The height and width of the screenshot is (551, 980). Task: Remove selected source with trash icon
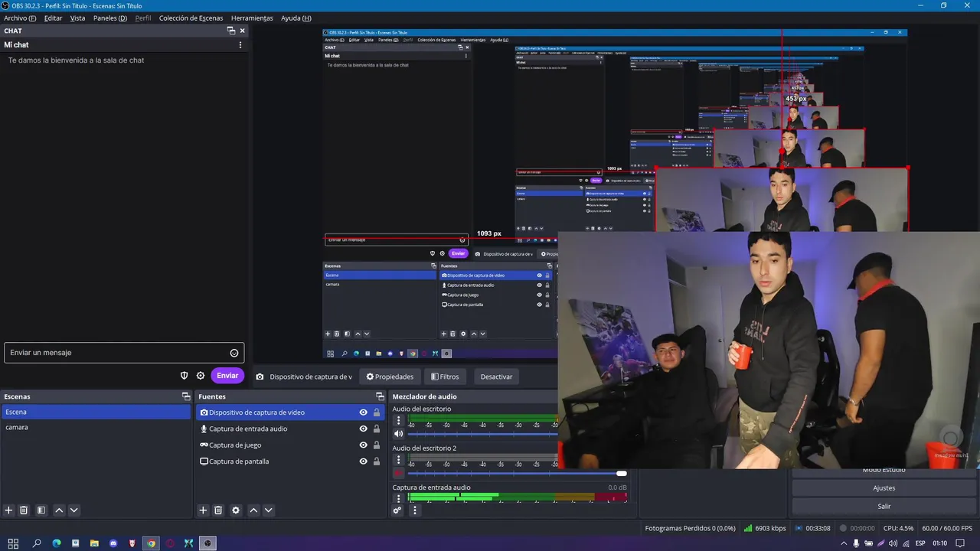pyautogui.click(x=218, y=510)
